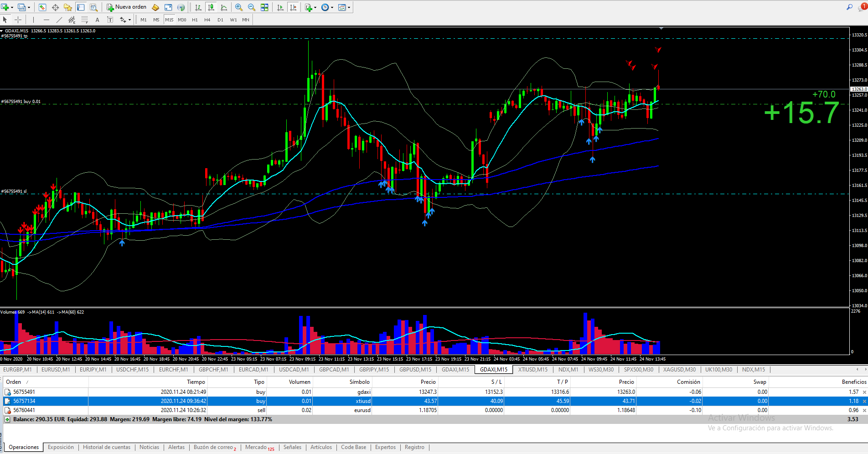Expand the Periods dropdown arrow
The image size is (868, 454).
pyautogui.click(x=332, y=7)
